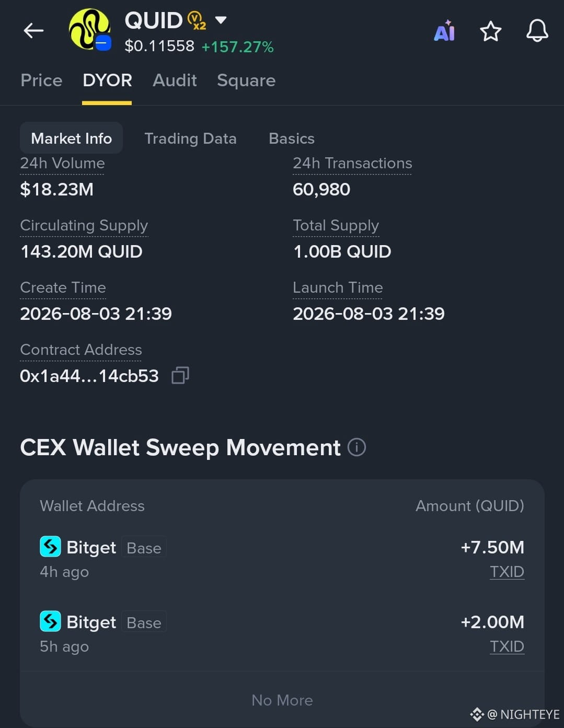
Task: Open the Audit tab
Action: coord(175,80)
